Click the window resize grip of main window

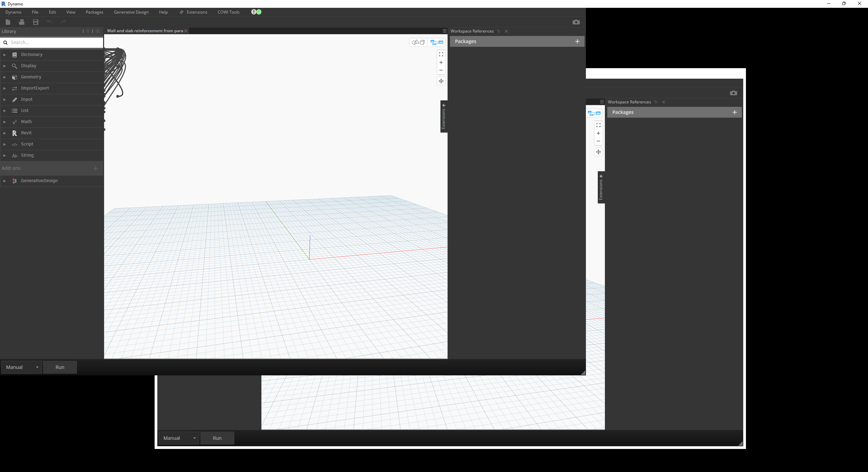(x=584, y=373)
